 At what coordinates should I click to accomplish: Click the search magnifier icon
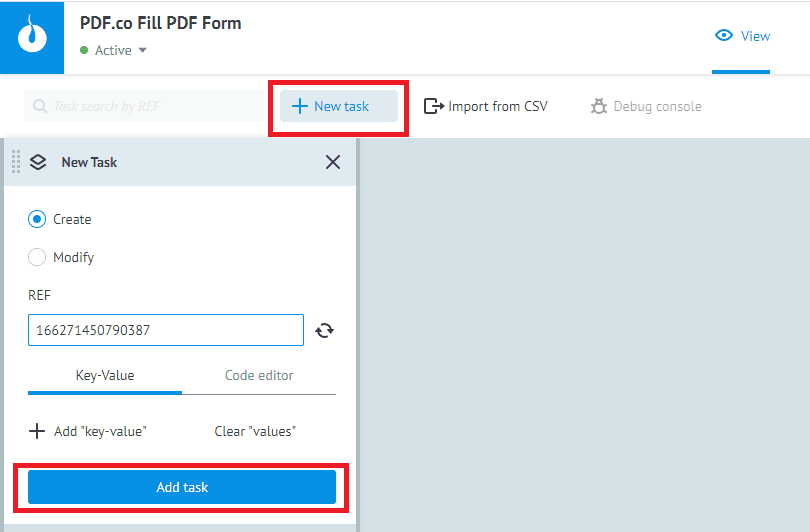click(40, 106)
